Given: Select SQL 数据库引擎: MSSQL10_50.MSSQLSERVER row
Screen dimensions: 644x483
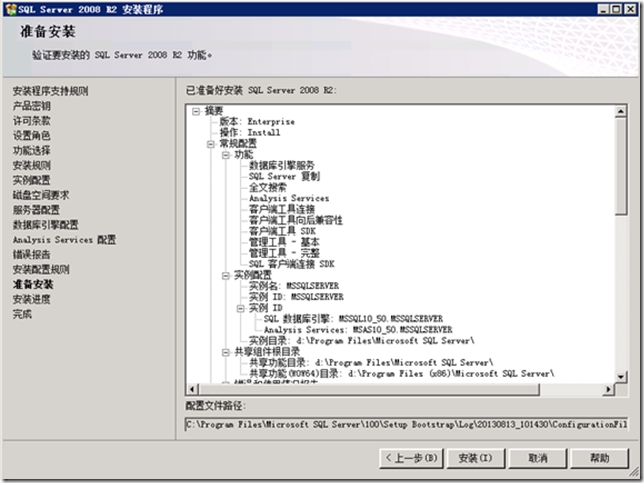Looking at the screenshot, I should click(353, 319).
